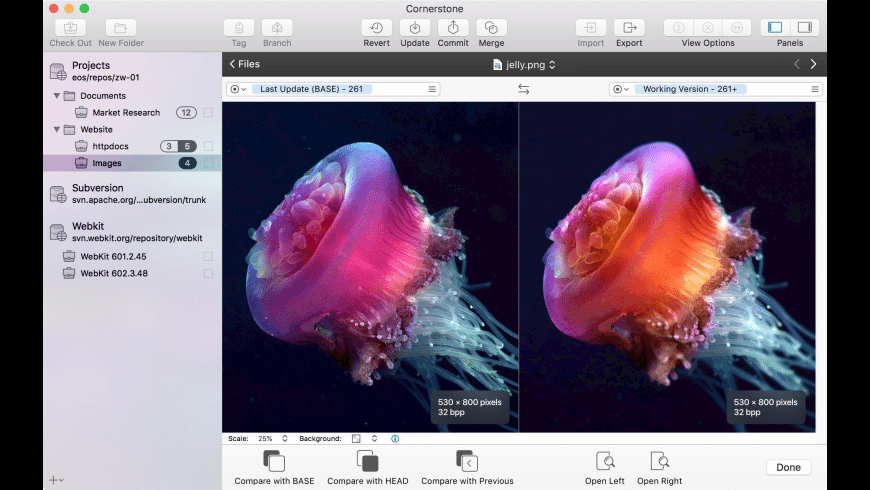This screenshot has height=490, width=870.
Task: Open Working Version revision dropdown
Action: 690,89
